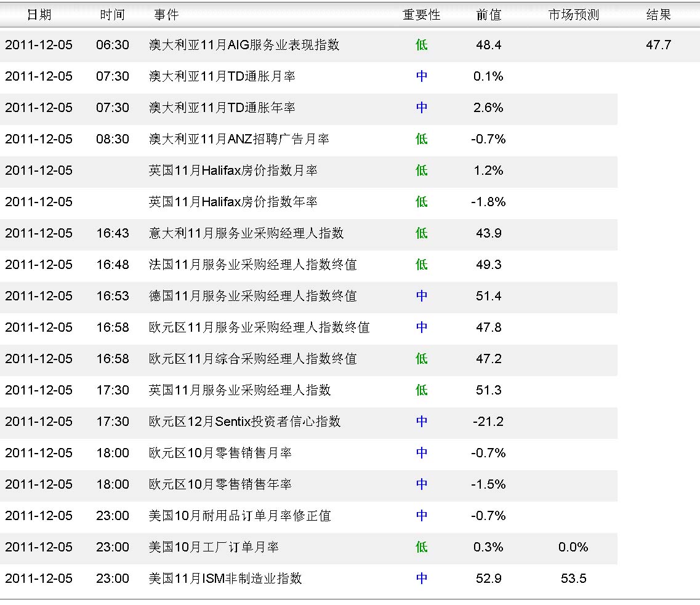Click the 重要性 column header

[x=422, y=15]
